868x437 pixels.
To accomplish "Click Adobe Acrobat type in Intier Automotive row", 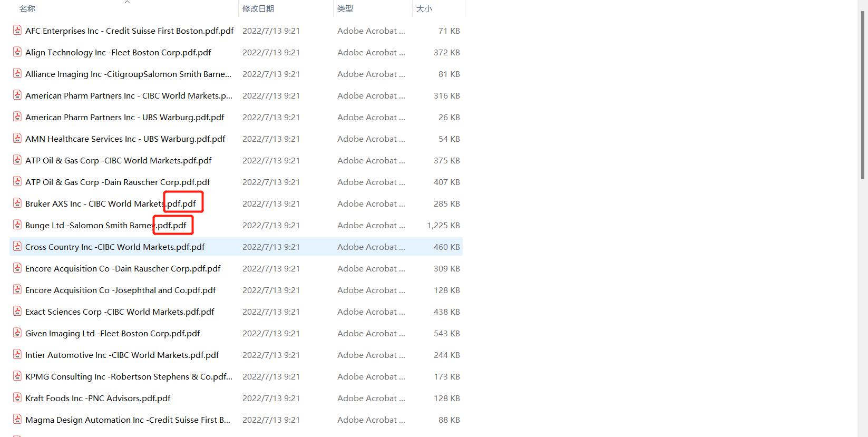I will pyautogui.click(x=371, y=355).
